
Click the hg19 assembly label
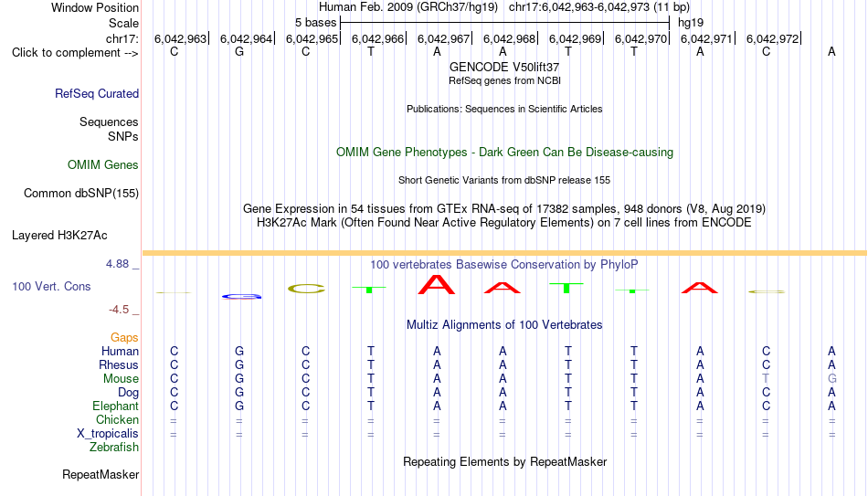click(691, 23)
